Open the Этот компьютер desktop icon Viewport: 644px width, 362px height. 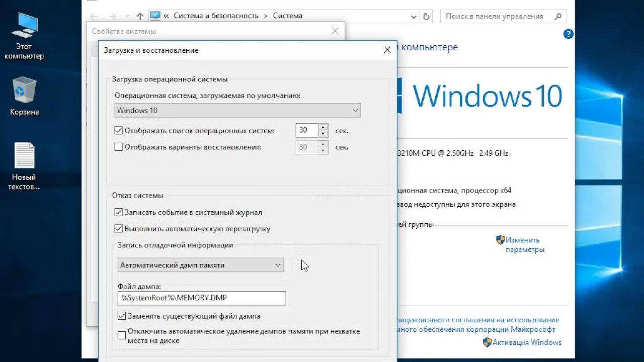click(x=24, y=36)
